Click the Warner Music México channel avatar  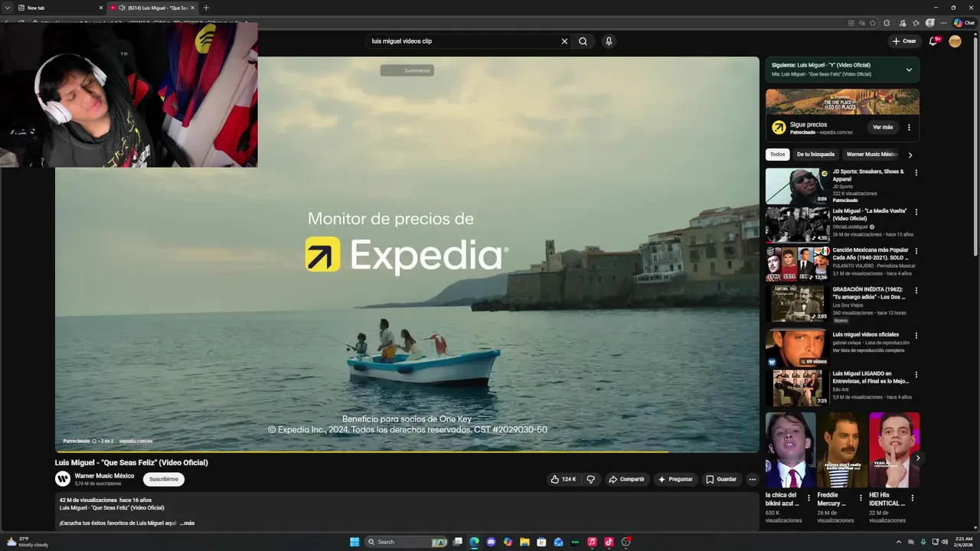(62, 479)
